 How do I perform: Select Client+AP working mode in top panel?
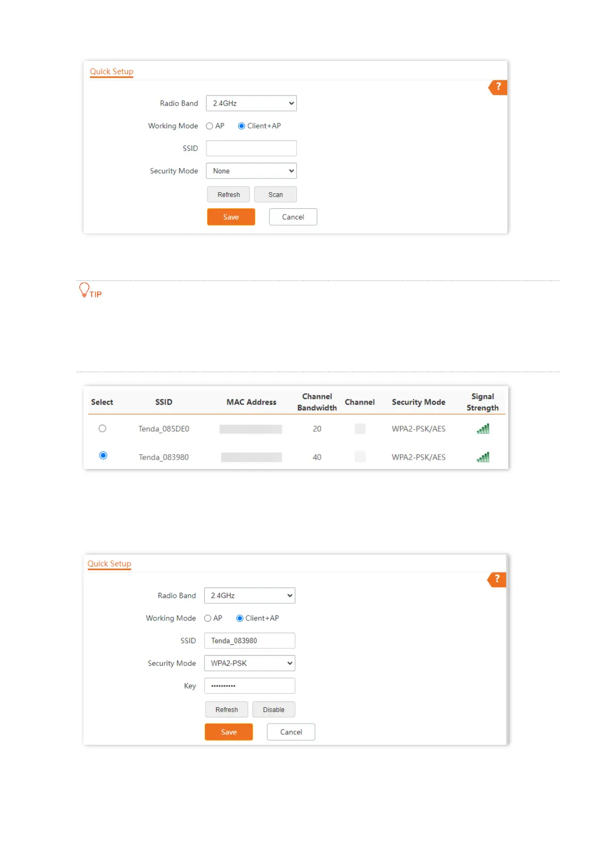(241, 126)
